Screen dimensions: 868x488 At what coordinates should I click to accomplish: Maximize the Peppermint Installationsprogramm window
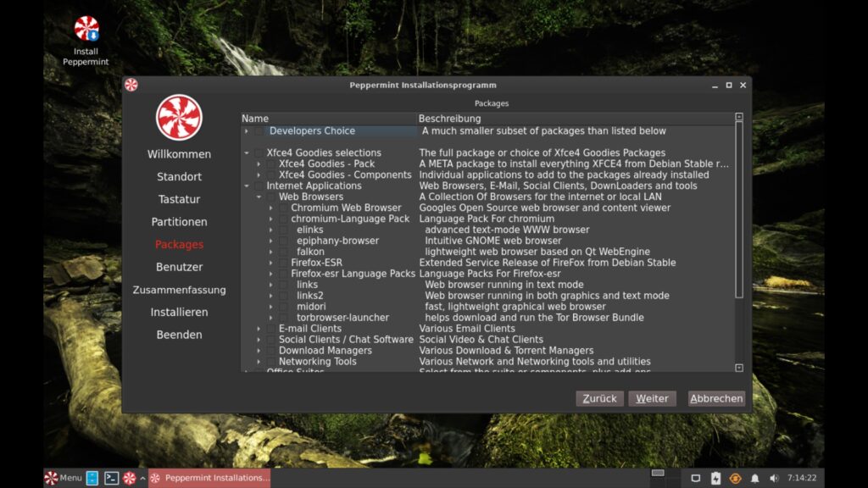(729, 86)
